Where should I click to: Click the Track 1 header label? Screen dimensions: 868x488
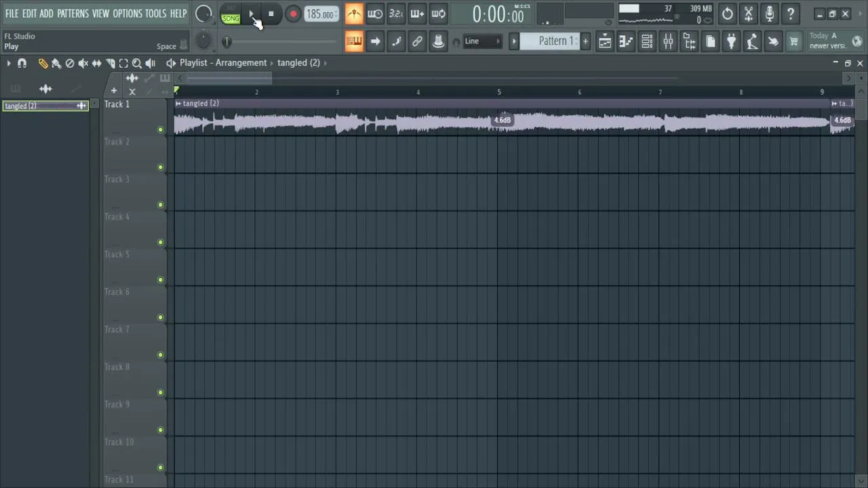point(117,104)
